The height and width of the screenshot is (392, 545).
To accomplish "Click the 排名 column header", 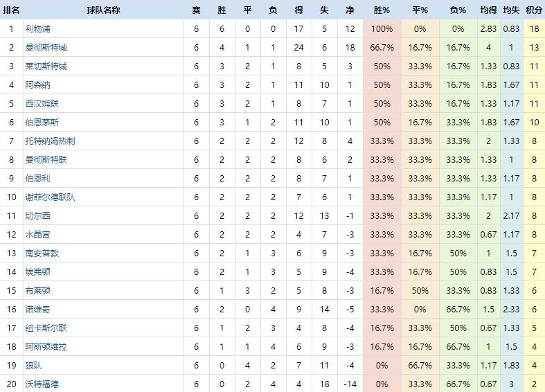I will tap(11, 10).
